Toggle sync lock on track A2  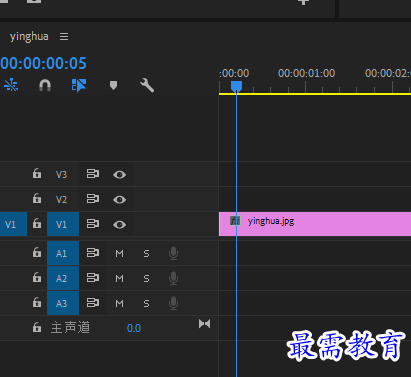click(93, 278)
